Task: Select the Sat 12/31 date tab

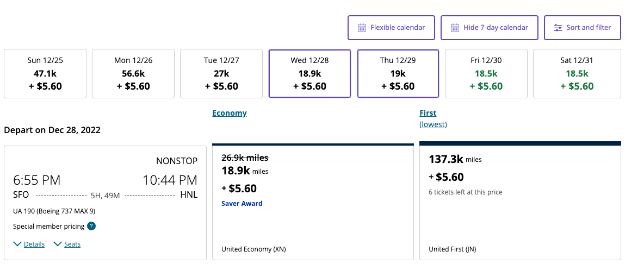Action: pyautogui.click(x=577, y=73)
